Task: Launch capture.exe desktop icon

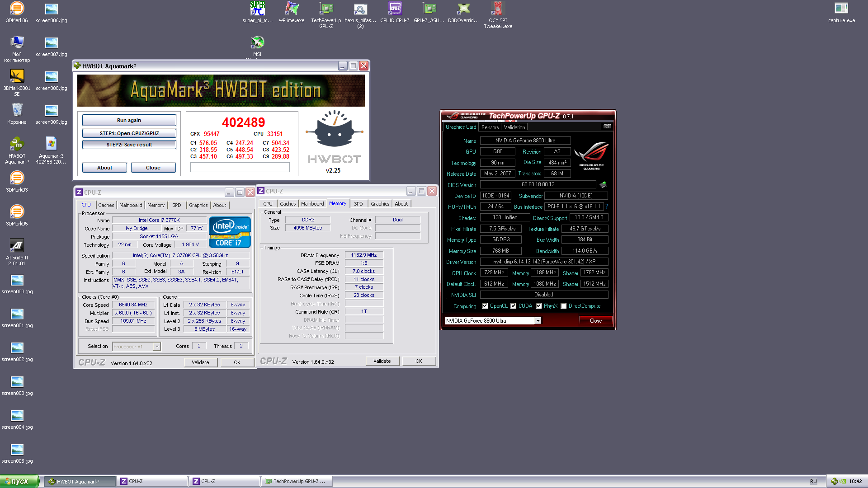Action: point(841,12)
